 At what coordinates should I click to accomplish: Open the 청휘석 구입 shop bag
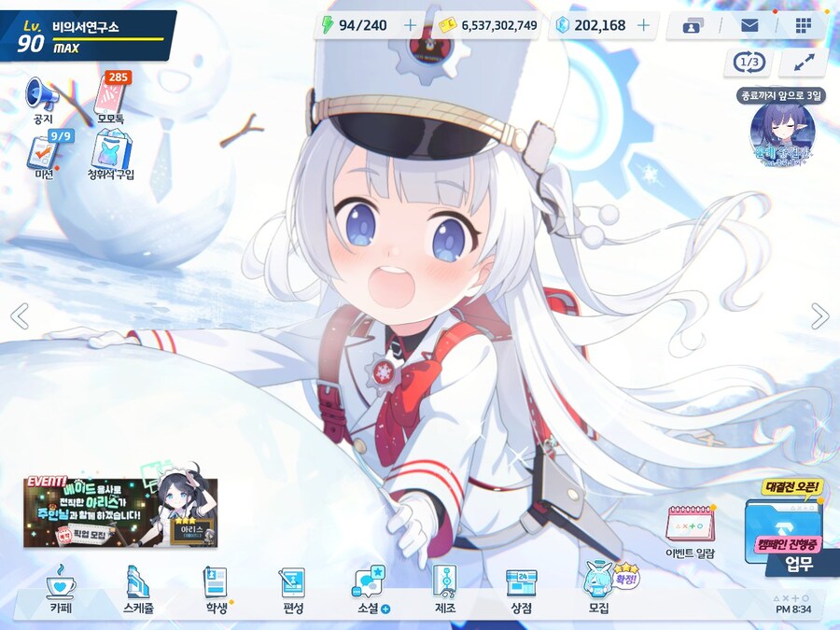click(x=110, y=155)
